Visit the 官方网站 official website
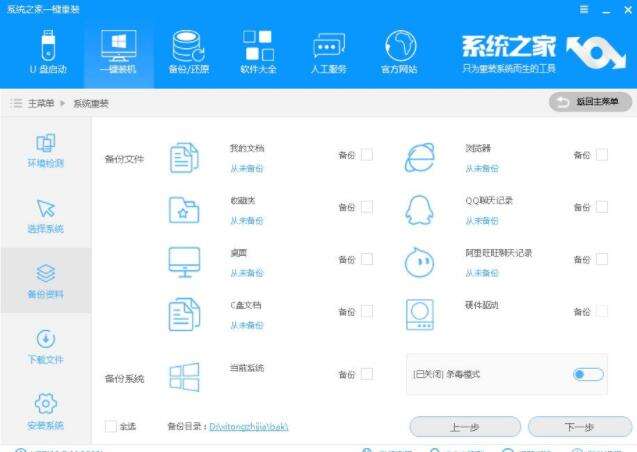The width and height of the screenshot is (637, 452). [x=400, y=52]
